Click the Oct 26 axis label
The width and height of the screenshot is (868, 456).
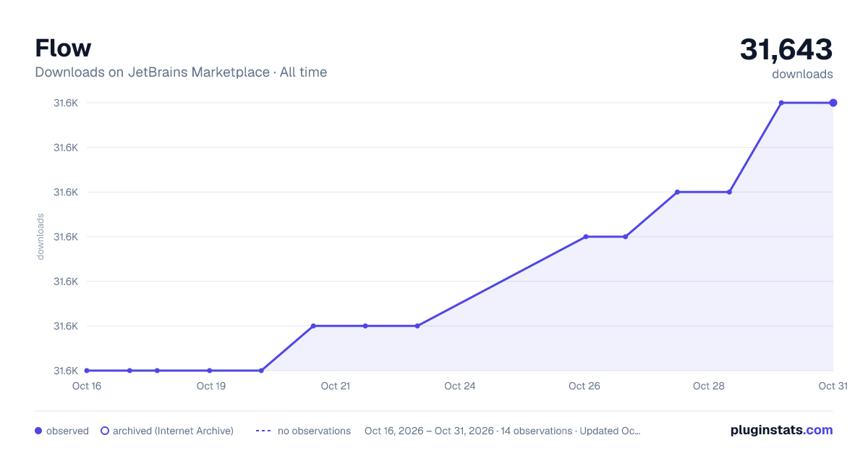click(584, 386)
